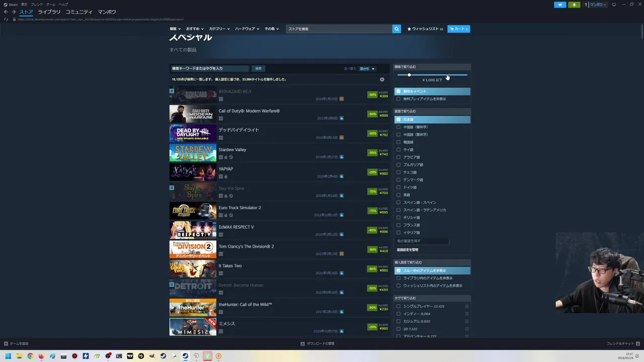Launch Firefox from the taskbar

[41, 356]
